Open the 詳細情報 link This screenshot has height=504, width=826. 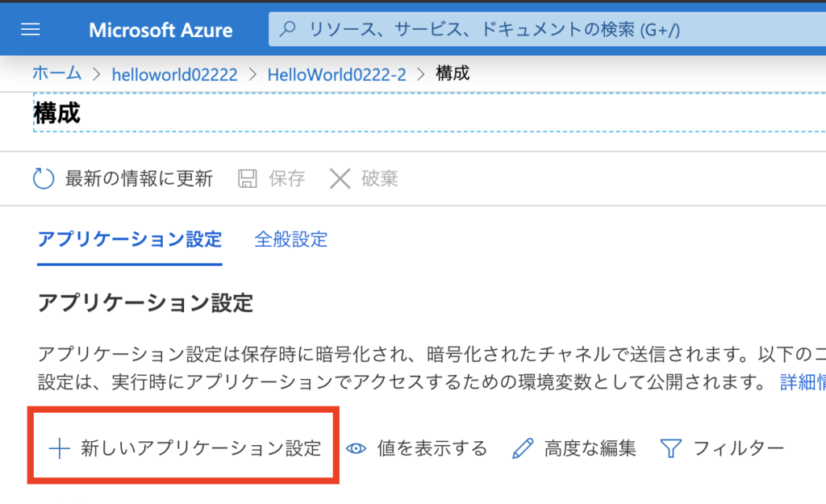[x=803, y=382]
